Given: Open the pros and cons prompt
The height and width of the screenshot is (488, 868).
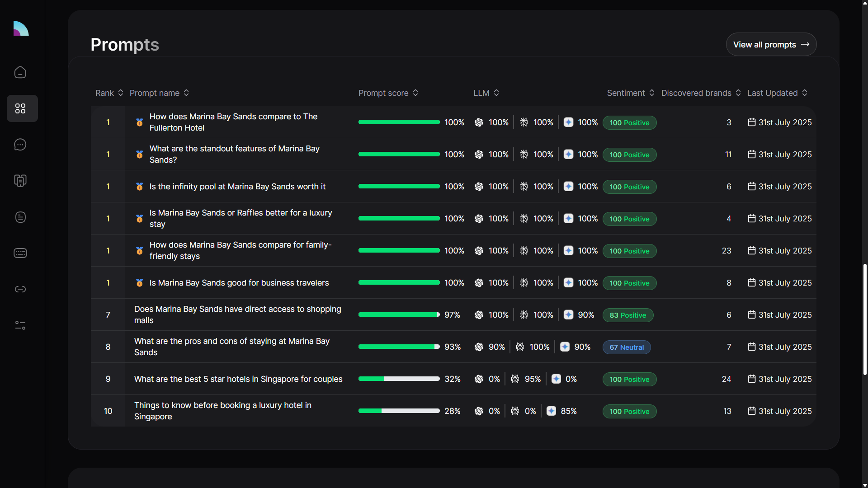Looking at the screenshot, I should tap(231, 347).
